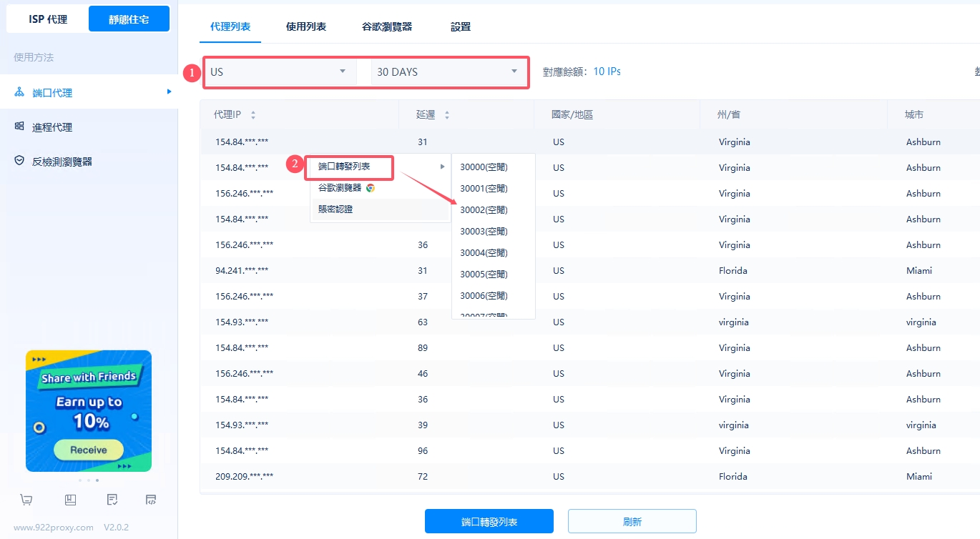The width and height of the screenshot is (980, 539).
Task: Switch to the ISP 代理 toggle option
Action: point(48,19)
